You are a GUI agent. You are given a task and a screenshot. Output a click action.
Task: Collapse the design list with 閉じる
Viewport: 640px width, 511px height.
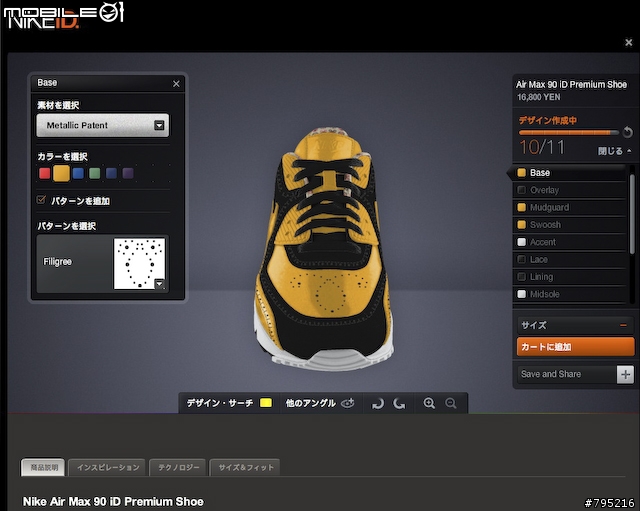615,151
